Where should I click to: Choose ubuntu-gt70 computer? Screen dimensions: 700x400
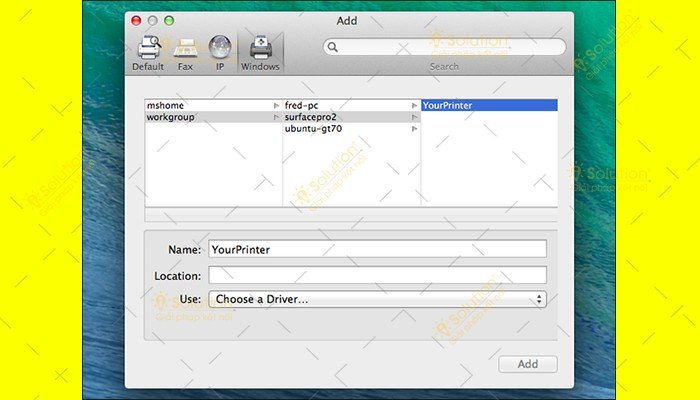[x=351, y=129]
